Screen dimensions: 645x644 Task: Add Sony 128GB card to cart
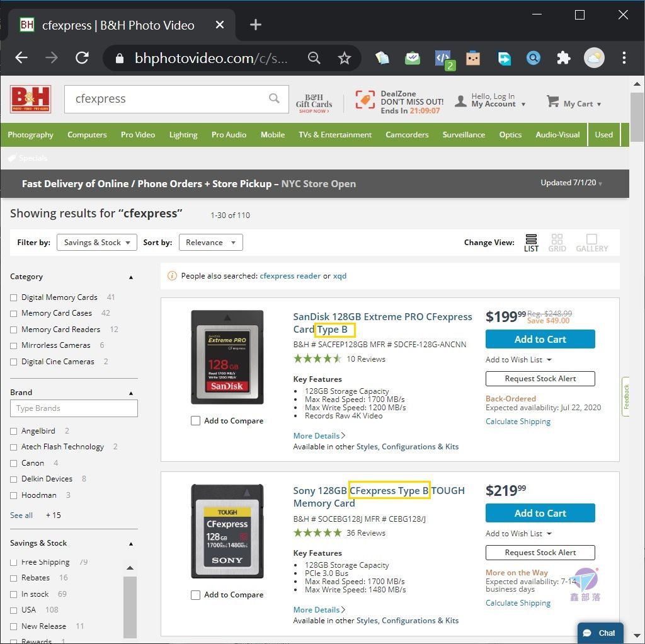point(540,513)
